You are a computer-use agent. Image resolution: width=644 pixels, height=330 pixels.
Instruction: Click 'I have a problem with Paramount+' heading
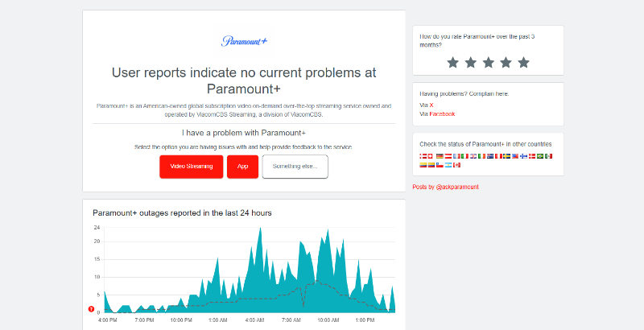coord(244,133)
